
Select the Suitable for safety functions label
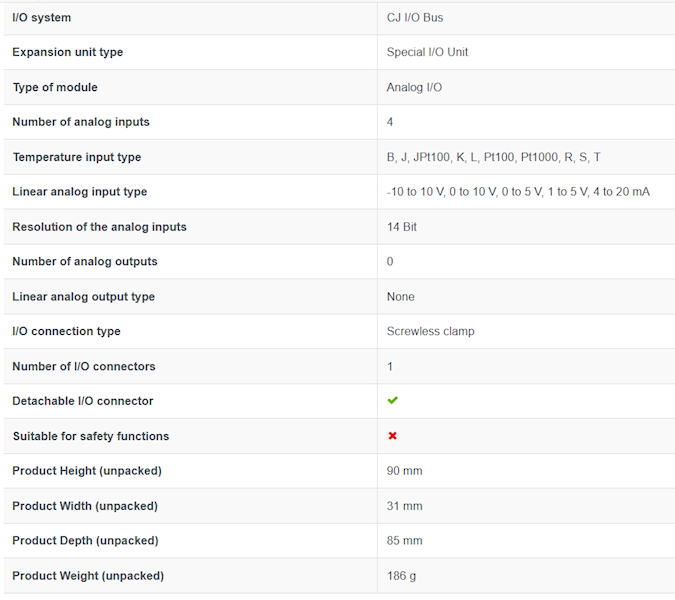point(91,436)
